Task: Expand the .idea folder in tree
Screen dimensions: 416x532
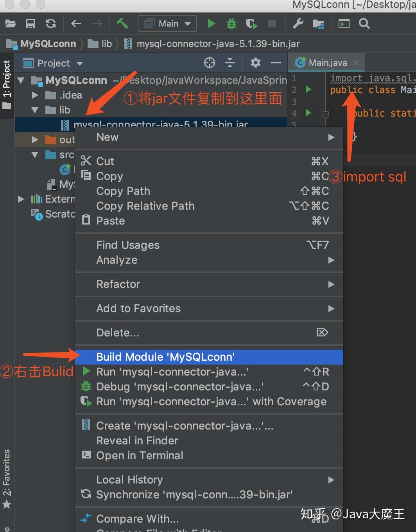Action: [35, 95]
